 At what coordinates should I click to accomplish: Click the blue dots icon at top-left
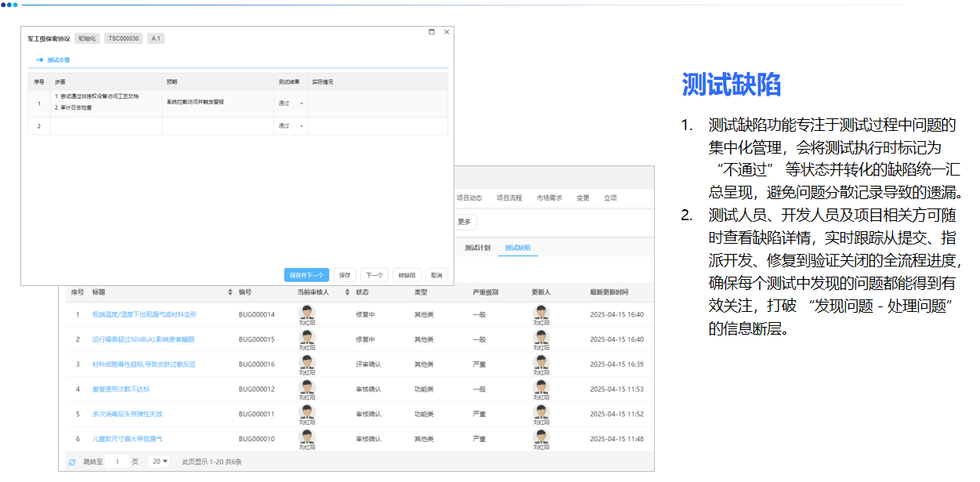point(8,6)
